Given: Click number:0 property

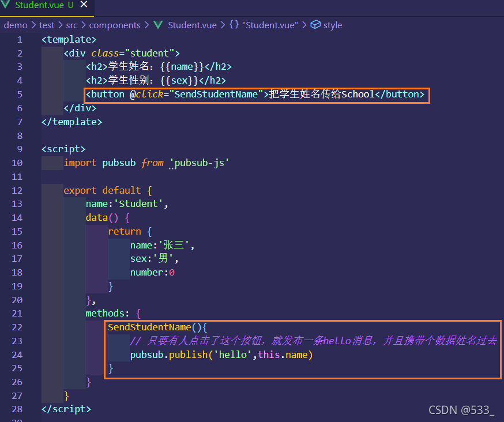Looking at the screenshot, I should 152,273.
